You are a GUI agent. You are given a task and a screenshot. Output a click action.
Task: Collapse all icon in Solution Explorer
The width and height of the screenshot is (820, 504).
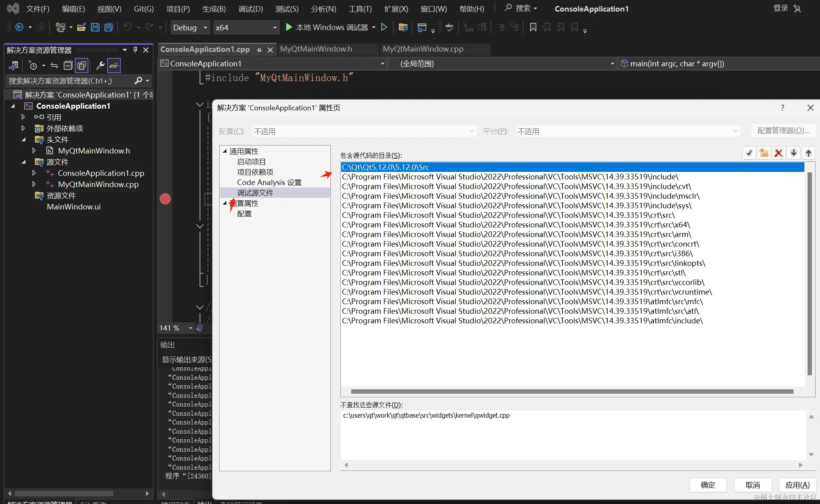tap(68, 66)
